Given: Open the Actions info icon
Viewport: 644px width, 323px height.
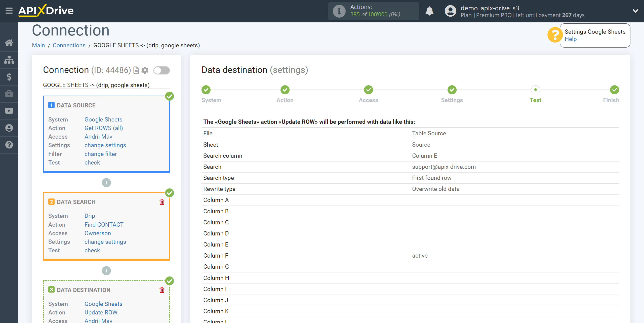Looking at the screenshot, I should [339, 11].
